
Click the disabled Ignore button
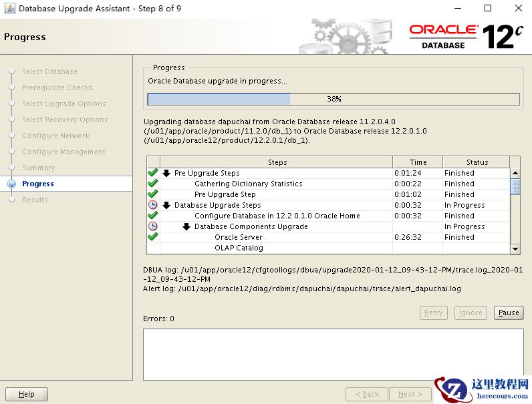[x=471, y=313]
